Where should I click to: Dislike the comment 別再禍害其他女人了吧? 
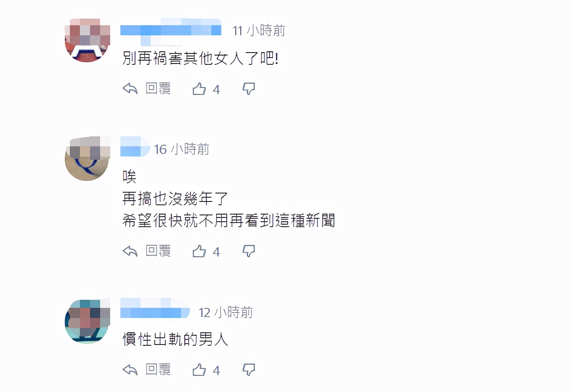(x=249, y=89)
